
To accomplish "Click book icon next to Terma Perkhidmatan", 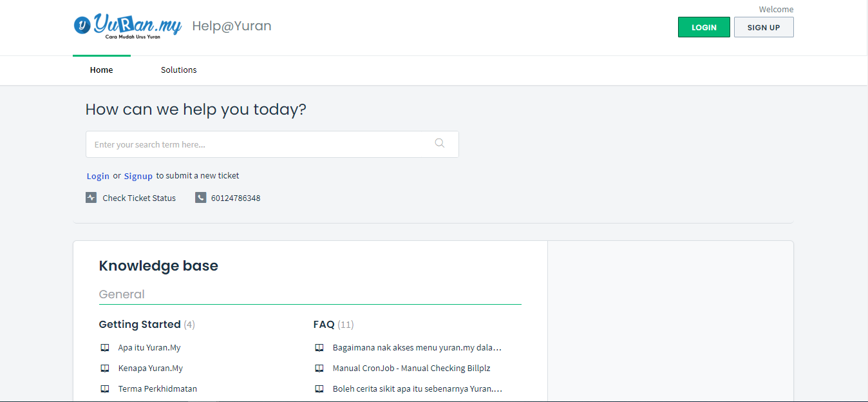I will coord(105,389).
